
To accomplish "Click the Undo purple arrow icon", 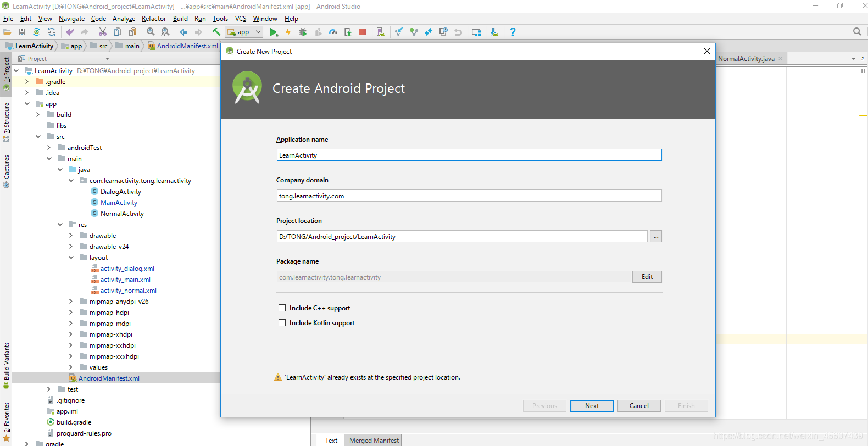I will 70,32.
